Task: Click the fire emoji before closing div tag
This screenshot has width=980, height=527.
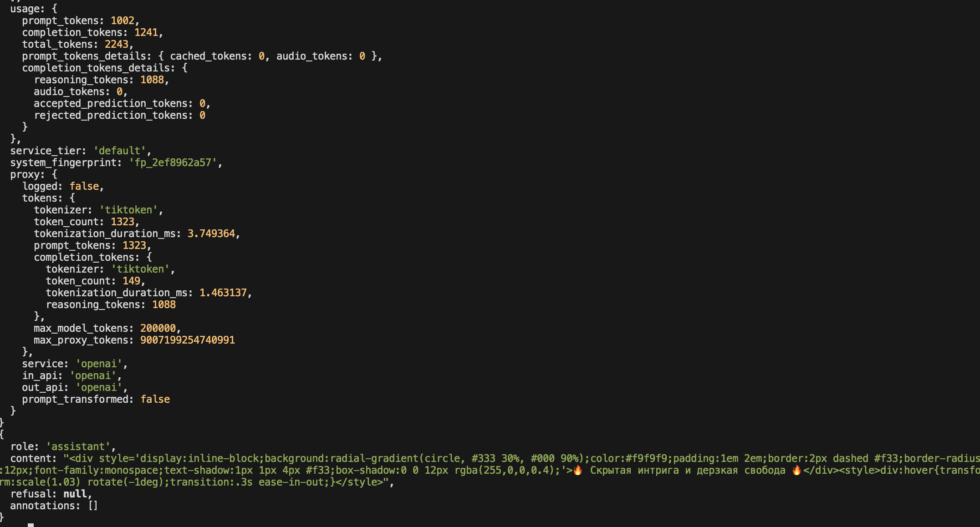Action: 796,470
